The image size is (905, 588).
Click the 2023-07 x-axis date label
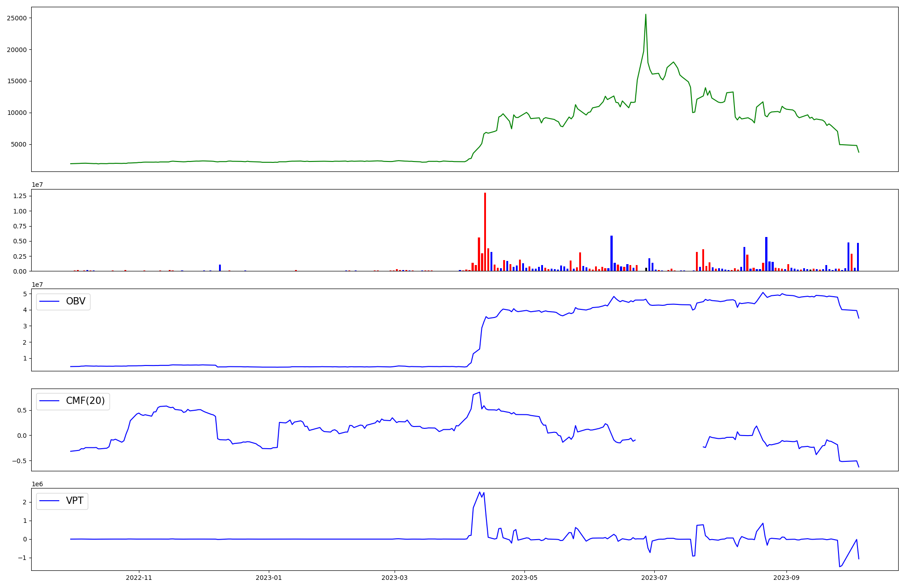654,578
